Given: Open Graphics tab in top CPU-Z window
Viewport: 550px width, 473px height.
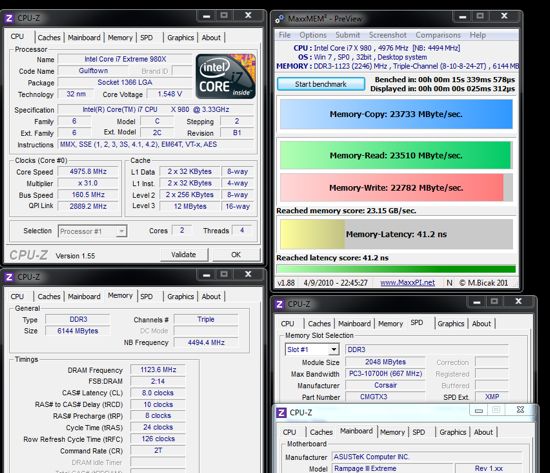Looking at the screenshot, I should coord(181,38).
